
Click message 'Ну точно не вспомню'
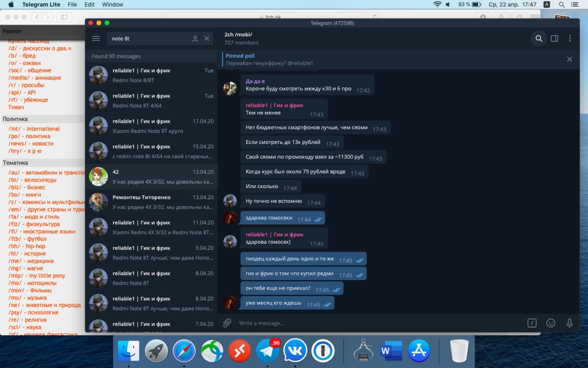(x=283, y=201)
